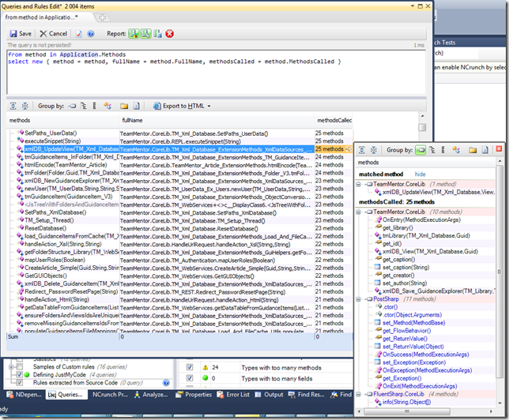
Task: Click the red stop icon beside Report
Action: [x=170, y=34]
